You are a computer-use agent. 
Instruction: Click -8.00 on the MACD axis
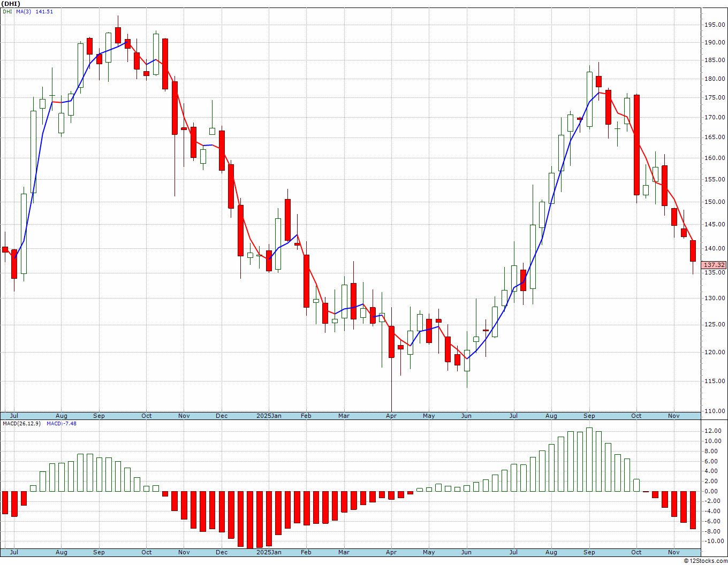coord(714,531)
